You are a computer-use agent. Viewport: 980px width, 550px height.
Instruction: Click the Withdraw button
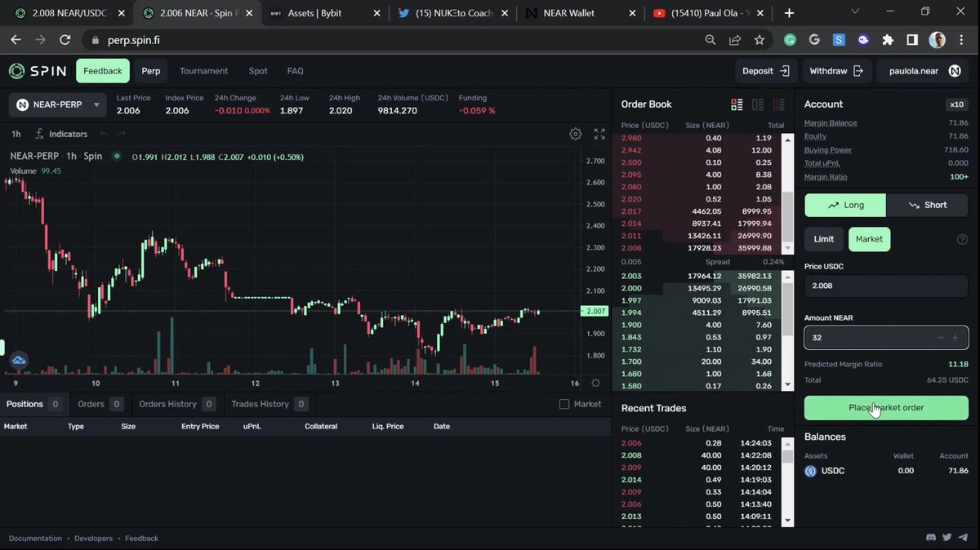(x=836, y=71)
